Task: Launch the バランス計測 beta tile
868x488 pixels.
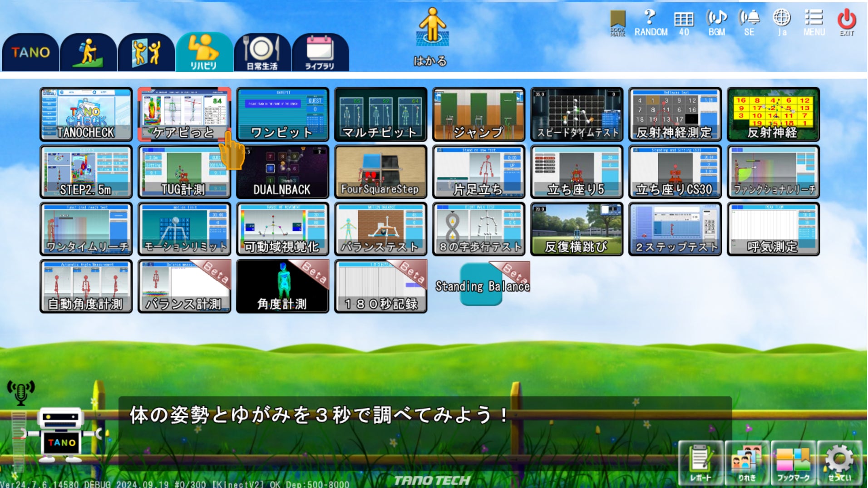Action: 184,286
